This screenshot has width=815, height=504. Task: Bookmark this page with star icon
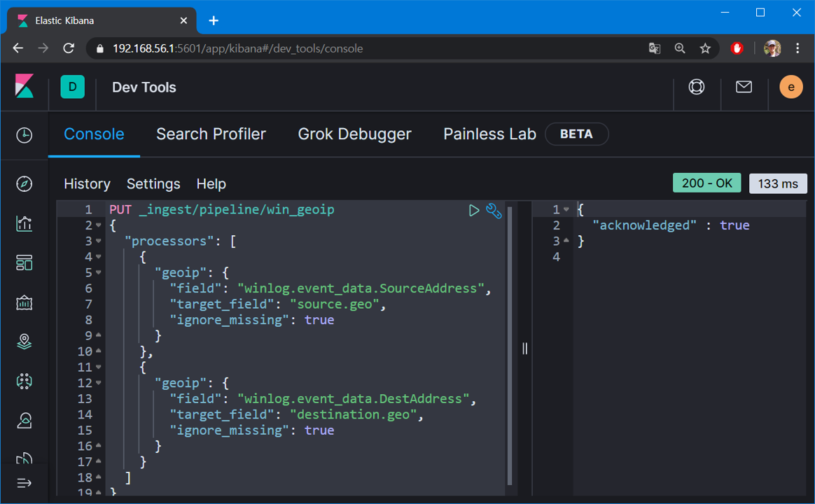click(705, 48)
